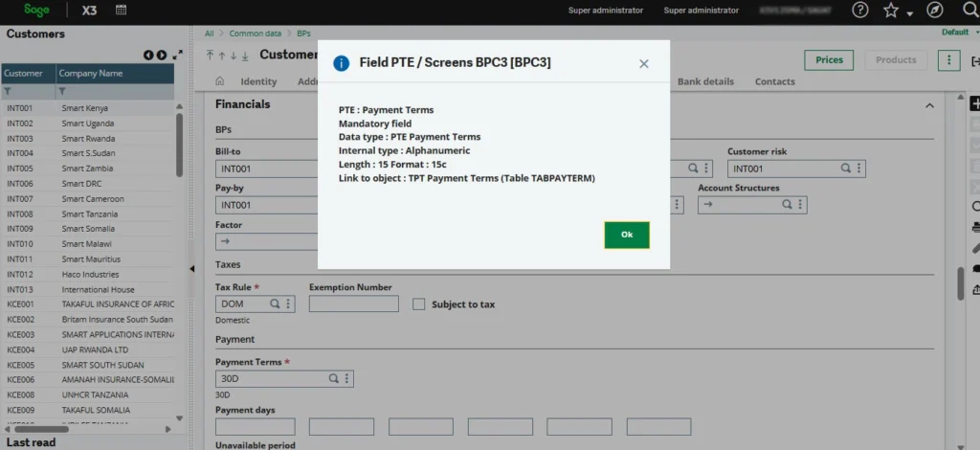Image resolution: width=980 pixels, height=450 pixels.
Task: Select customer row TAKAFUL SOMALIA
Action: tap(87, 410)
